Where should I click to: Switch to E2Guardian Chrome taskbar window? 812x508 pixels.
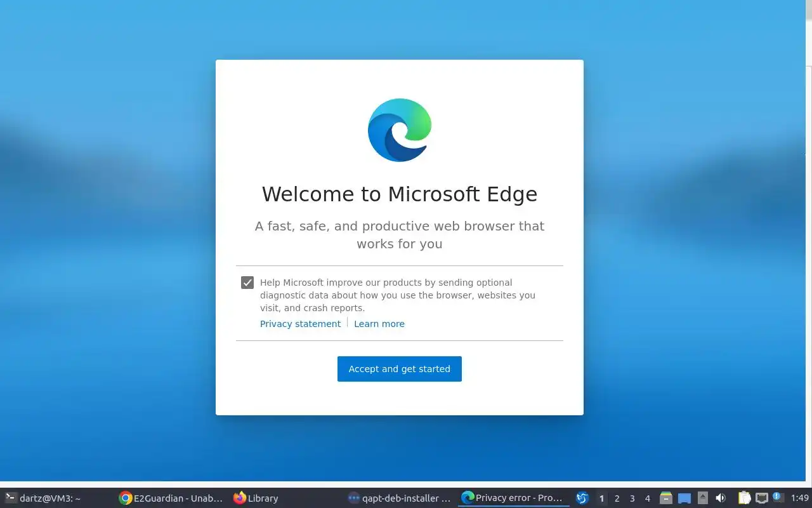click(171, 498)
